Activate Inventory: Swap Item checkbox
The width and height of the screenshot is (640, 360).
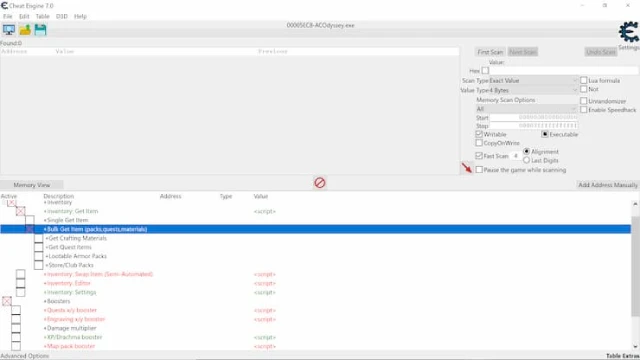coord(20,274)
